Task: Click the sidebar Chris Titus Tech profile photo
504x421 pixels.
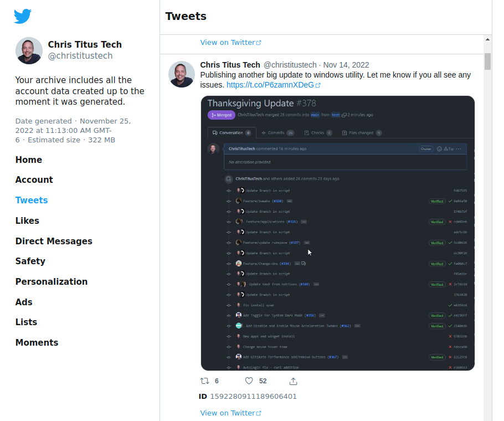Action: pyautogui.click(x=29, y=50)
